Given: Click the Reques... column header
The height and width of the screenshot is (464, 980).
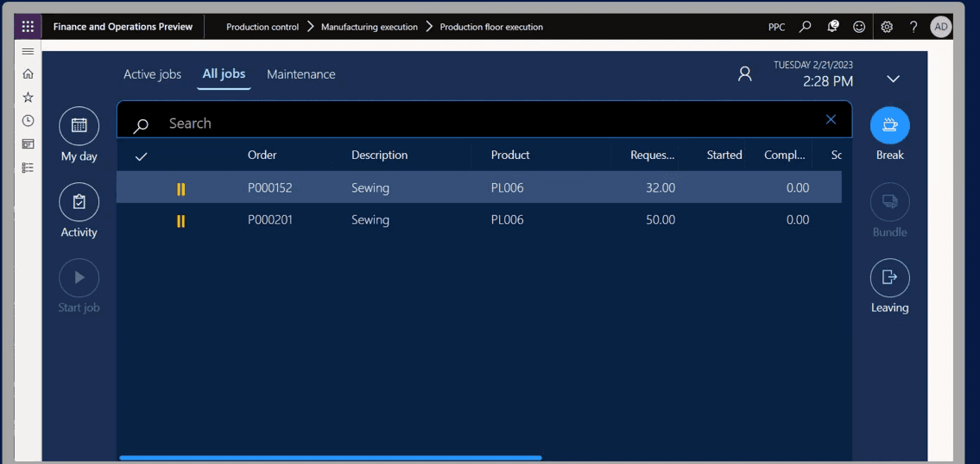Looking at the screenshot, I should click(x=653, y=155).
